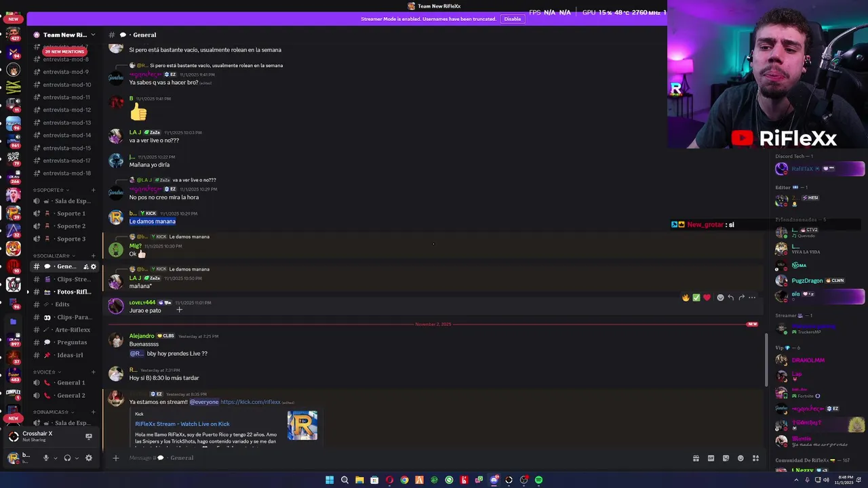Open the sticker picker icon
The width and height of the screenshot is (868, 488).
tap(726, 458)
